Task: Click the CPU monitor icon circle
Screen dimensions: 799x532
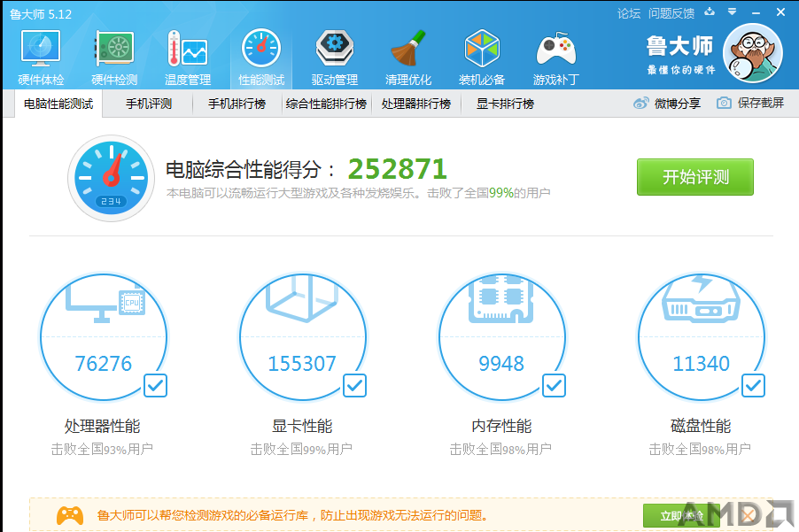Action: (104, 337)
